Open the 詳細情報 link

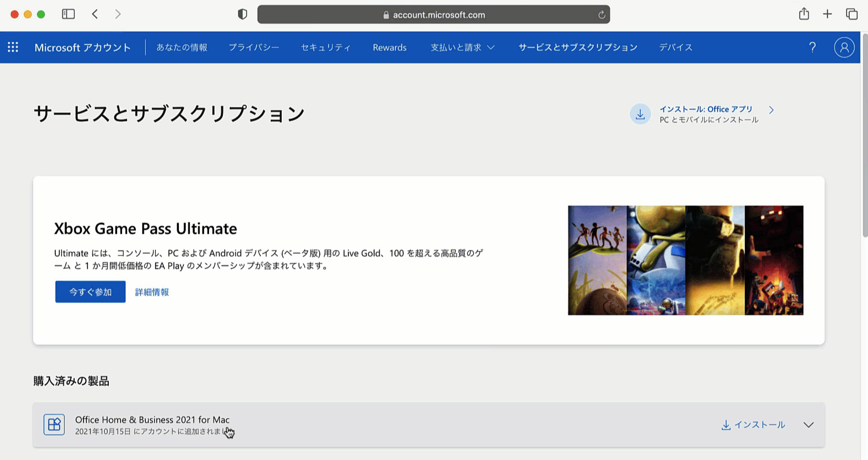click(x=152, y=292)
